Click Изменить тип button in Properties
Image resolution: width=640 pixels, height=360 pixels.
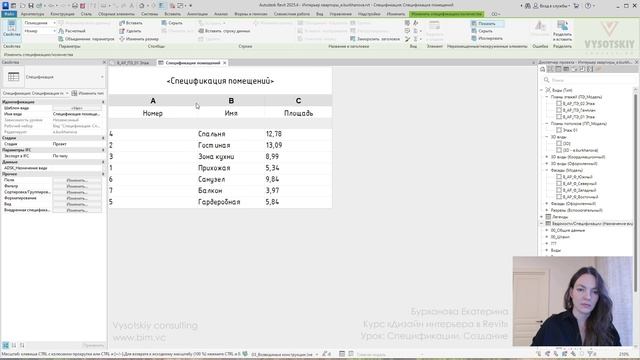pos(88,93)
